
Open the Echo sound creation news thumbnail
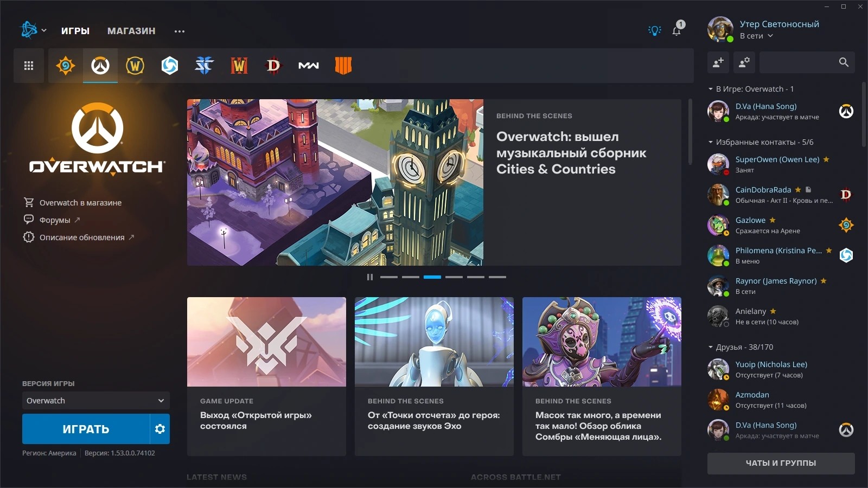point(434,342)
